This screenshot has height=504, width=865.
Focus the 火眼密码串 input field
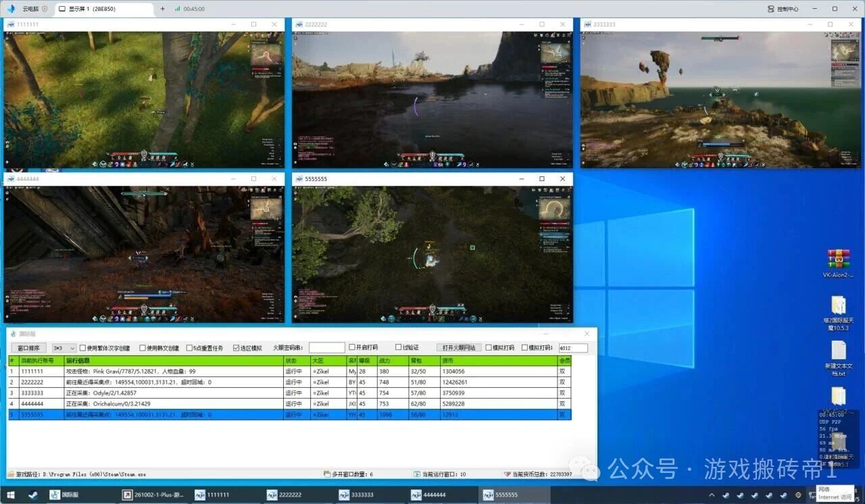[327, 348]
